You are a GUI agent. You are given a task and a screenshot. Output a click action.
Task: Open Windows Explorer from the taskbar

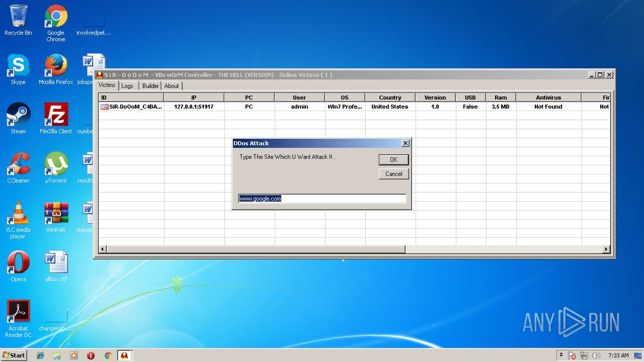(57, 355)
